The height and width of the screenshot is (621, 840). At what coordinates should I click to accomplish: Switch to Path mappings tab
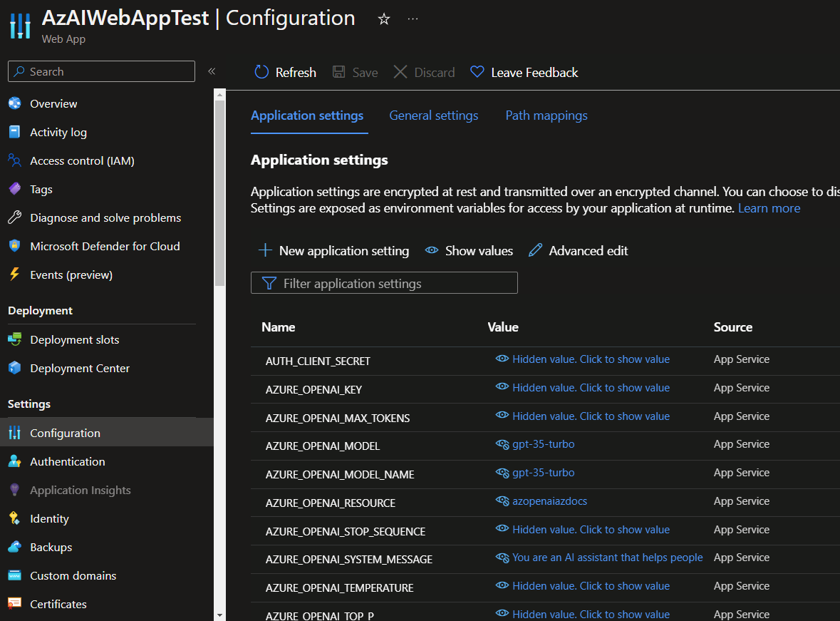click(x=546, y=116)
